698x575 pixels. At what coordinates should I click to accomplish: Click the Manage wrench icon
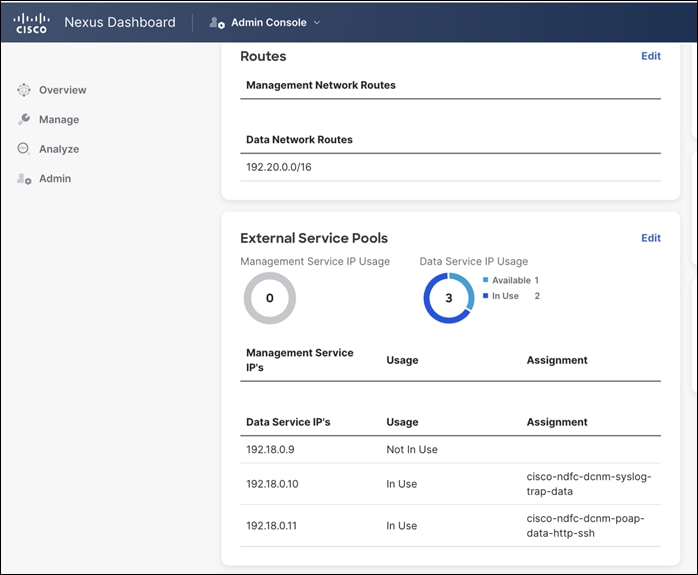pos(24,119)
